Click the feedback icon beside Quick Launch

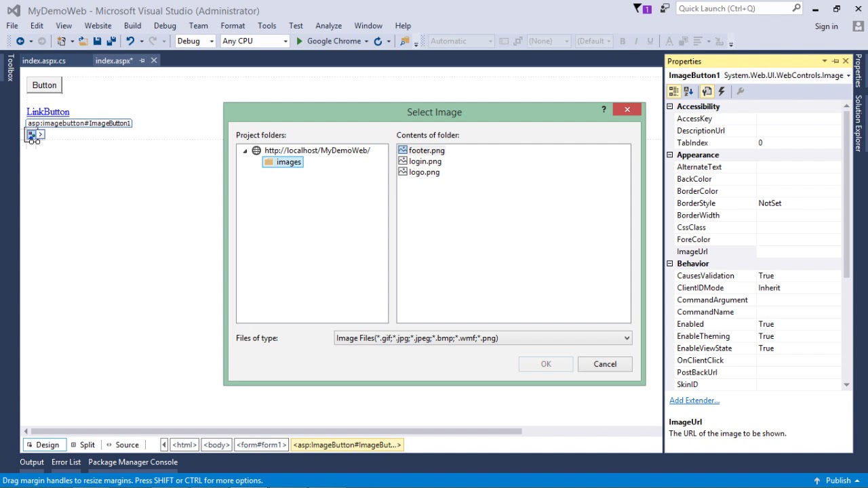click(x=665, y=8)
